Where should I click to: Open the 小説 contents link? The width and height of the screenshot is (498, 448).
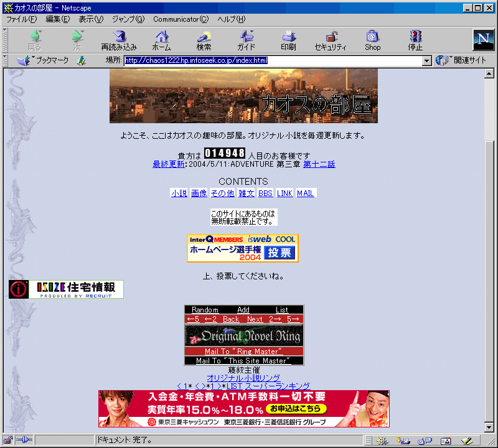[x=179, y=193]
